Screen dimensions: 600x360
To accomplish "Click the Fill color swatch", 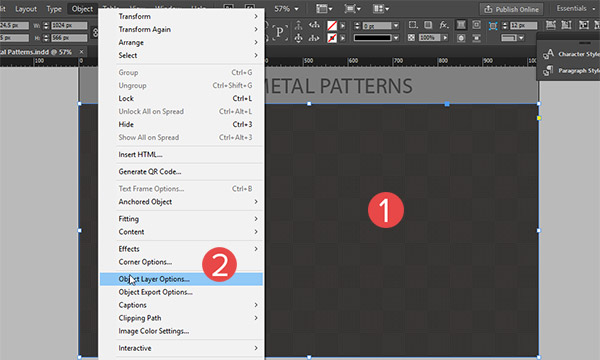I will click(332, 25).
